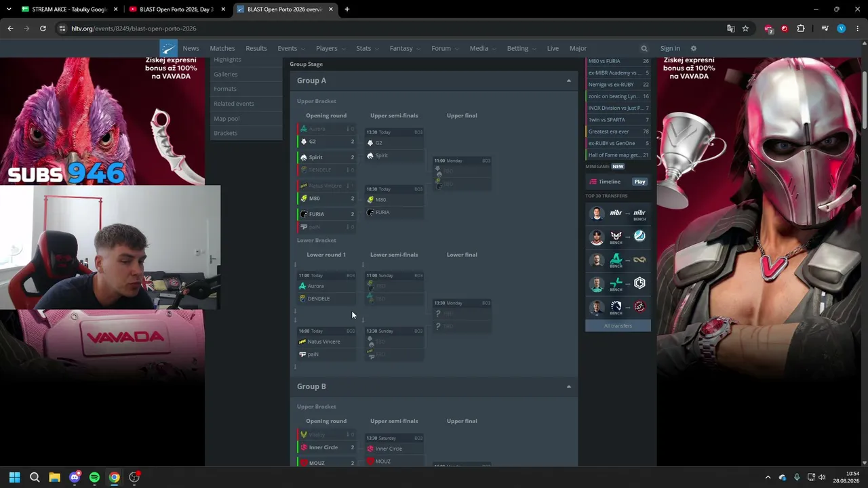
Task: Expand the Players dropdown menu
Action: click(x=330, y=48)
